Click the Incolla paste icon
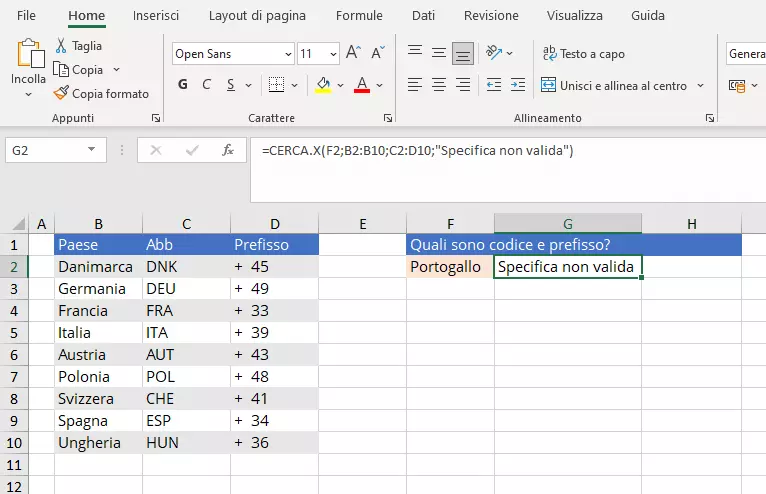The image size is (766, 494). [30, 53]
